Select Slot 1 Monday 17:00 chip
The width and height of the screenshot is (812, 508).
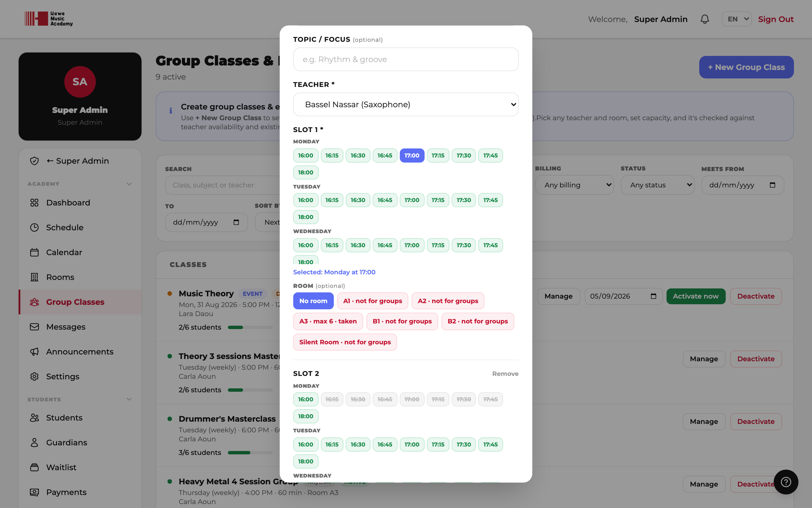[x=412, y=155]
